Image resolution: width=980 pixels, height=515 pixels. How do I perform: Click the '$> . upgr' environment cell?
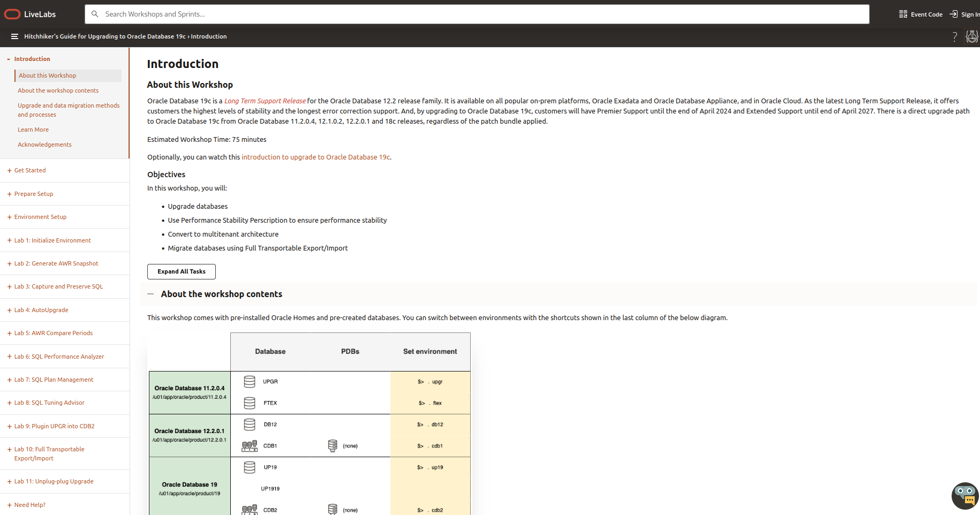click(430, 382)
